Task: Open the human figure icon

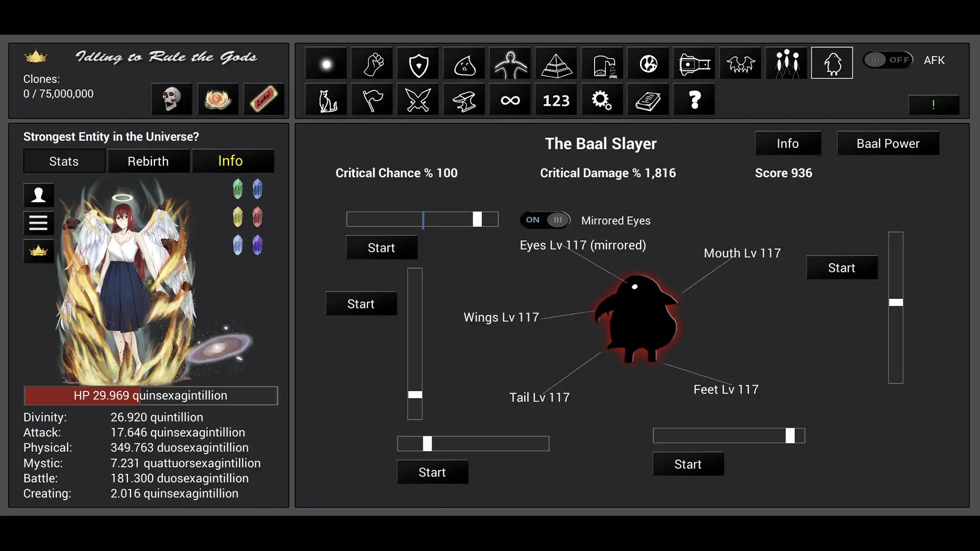Action: (x=510, y=63)
